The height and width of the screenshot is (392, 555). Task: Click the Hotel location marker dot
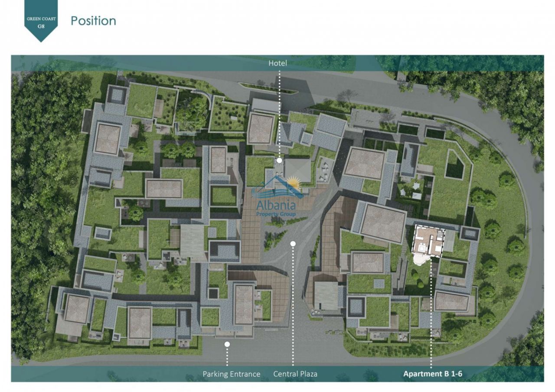[x=280, y=160]
